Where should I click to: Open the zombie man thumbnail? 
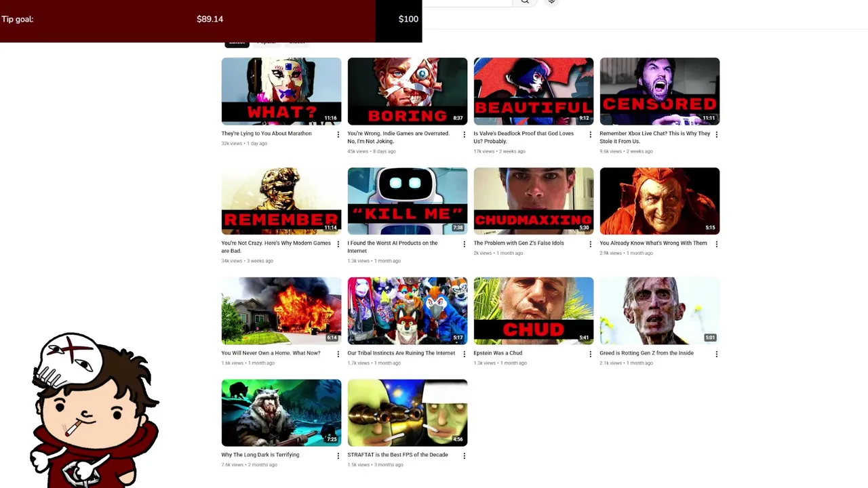pyautogui.click(x=660, y=311)
